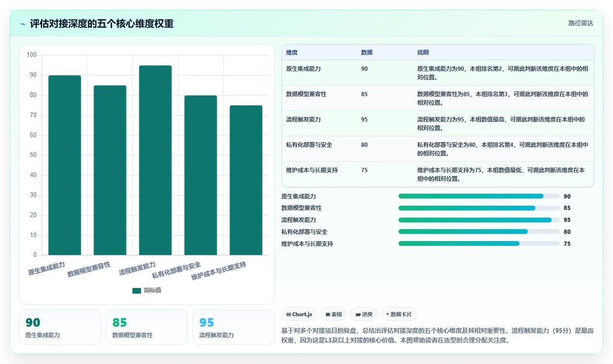Click the lightning icon beside the title
The image size is (613, 364).
(23, 24)
